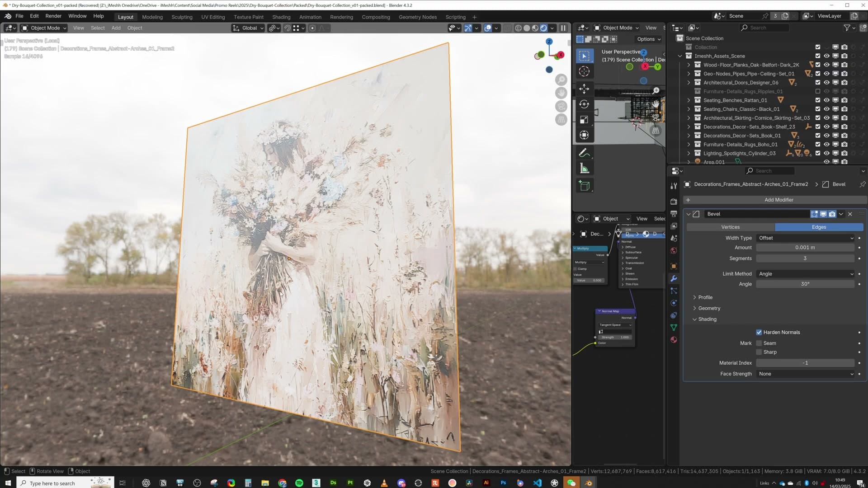Select the Move tool in small viewport
The height and width of the screenshot is (488, 868).
coord(584,88)
